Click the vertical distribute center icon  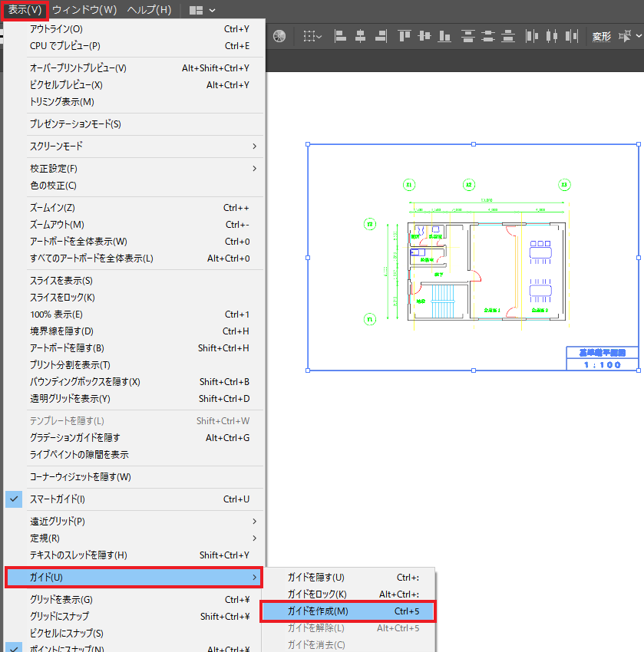(488, 36)
